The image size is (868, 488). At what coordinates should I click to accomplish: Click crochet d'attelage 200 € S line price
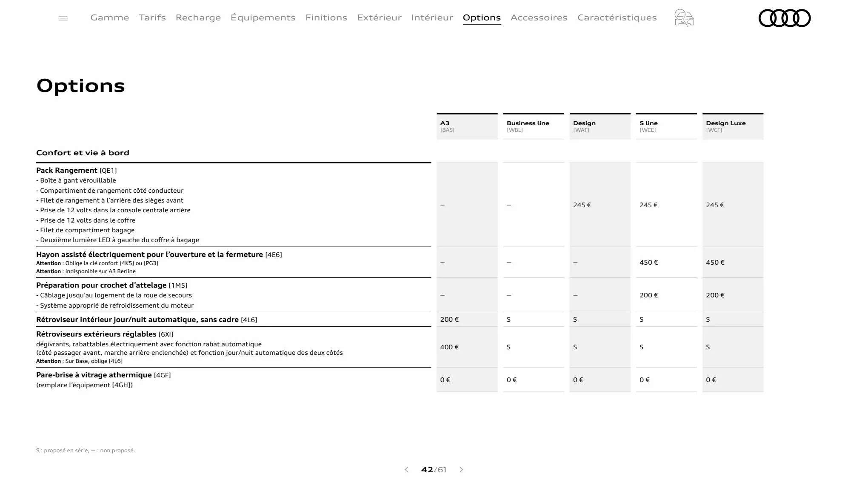pos(648,295)
